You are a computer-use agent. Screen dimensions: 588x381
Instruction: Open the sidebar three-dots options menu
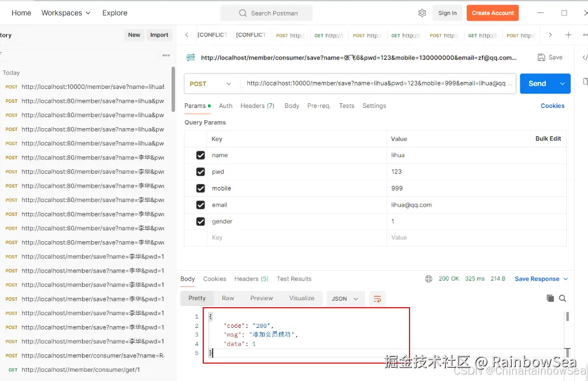coord(166,55)
